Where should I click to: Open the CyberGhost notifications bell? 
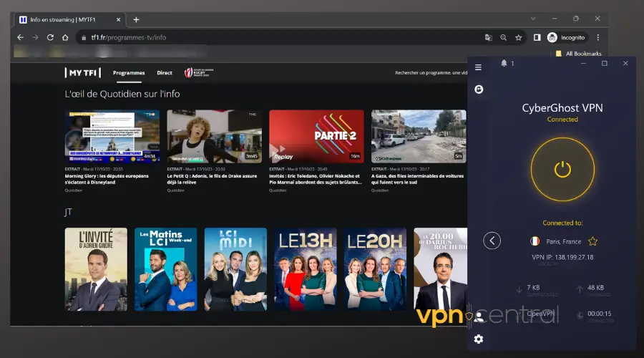(x=504, y=63)
